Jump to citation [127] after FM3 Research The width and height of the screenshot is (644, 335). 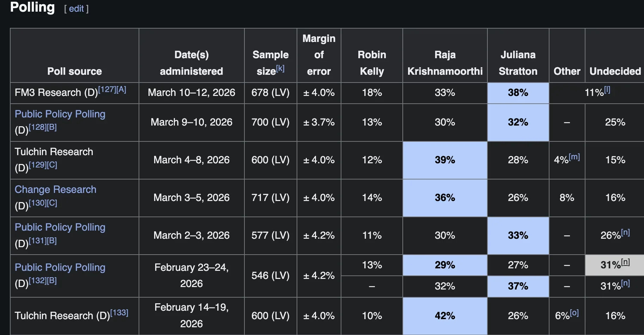click(x=107, y=90)
